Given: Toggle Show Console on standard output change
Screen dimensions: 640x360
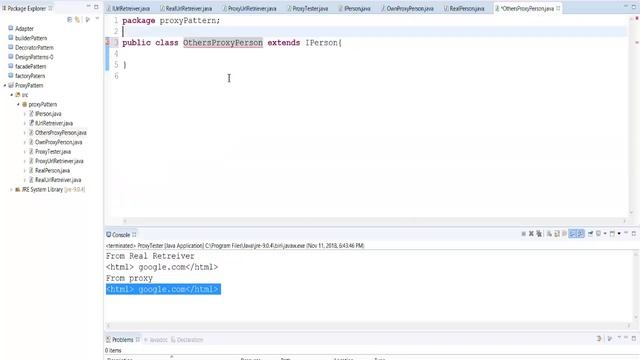Looking at the screenshot, I should (x=573, y=233).
